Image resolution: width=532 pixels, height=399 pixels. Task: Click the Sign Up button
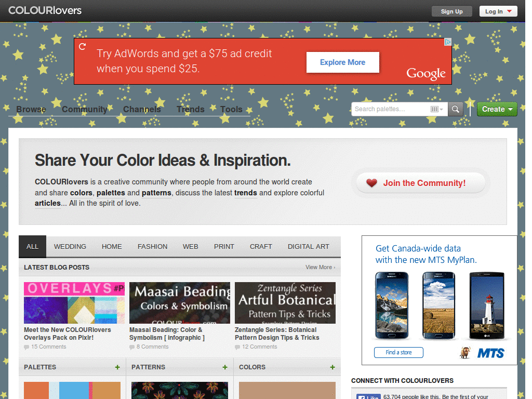(x=451, y=11)
